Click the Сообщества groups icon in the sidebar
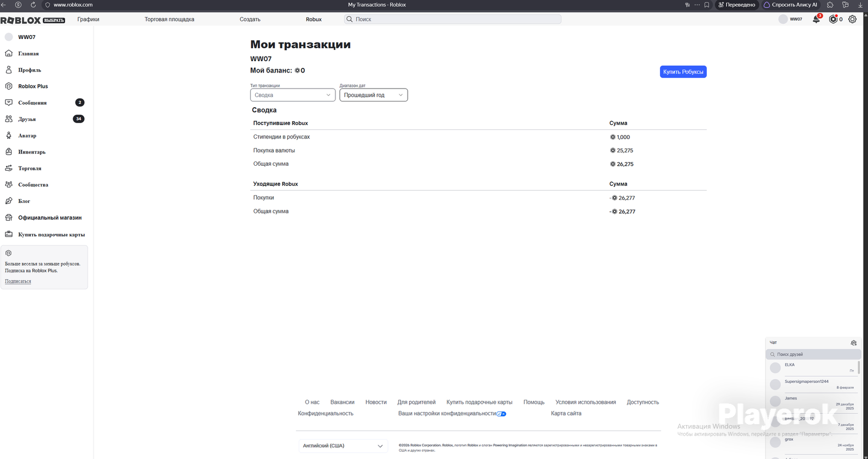This screenshot has width=868, height=459. (x=9, y=185)
